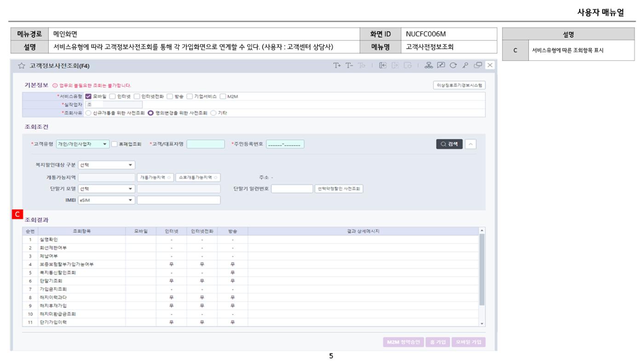Decrease font size with T- icon
The height and width of the screenshot is (362, 644).
click(349, 66)
